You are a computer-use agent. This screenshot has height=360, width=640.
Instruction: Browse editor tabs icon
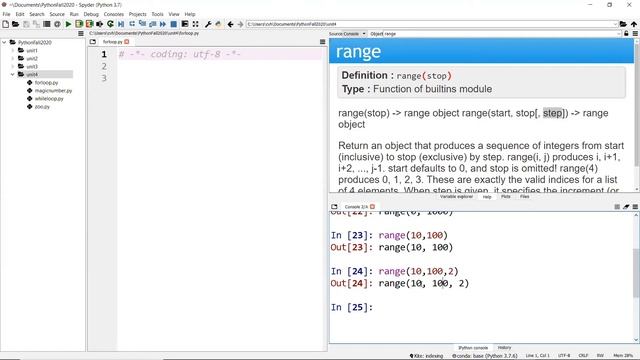tap(93, 42)
